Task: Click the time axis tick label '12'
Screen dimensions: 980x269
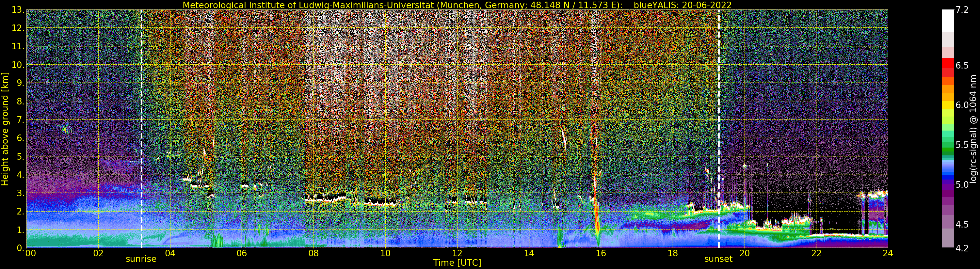Action: click(457, 253)
